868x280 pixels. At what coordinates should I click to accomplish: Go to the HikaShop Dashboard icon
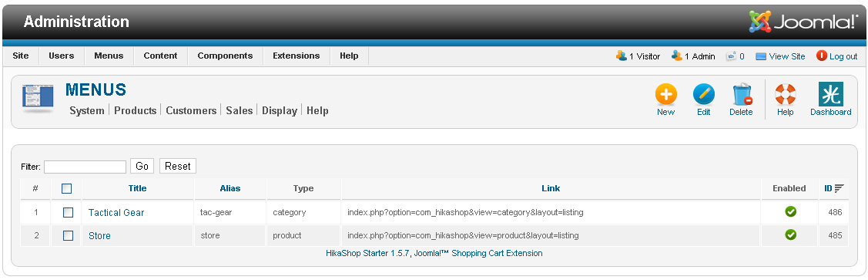830,94
